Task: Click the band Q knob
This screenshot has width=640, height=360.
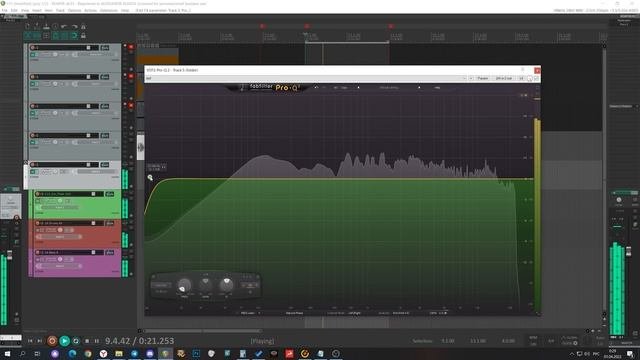Action: click(x=226, y=284)
